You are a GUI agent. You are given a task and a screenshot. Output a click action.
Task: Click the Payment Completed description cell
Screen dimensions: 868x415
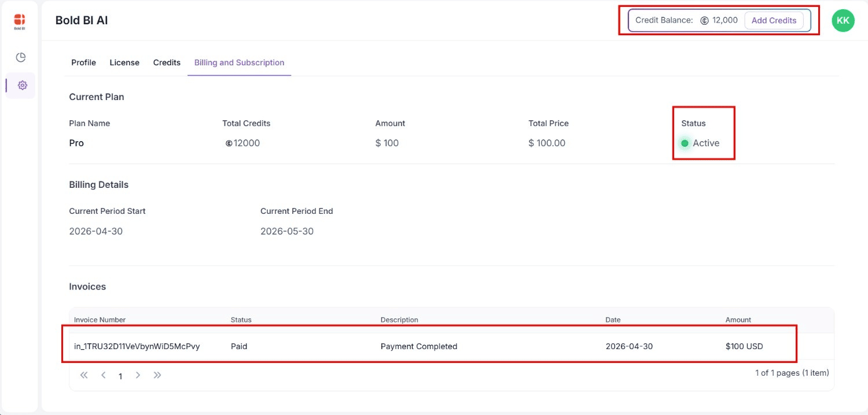coord(419,346)
